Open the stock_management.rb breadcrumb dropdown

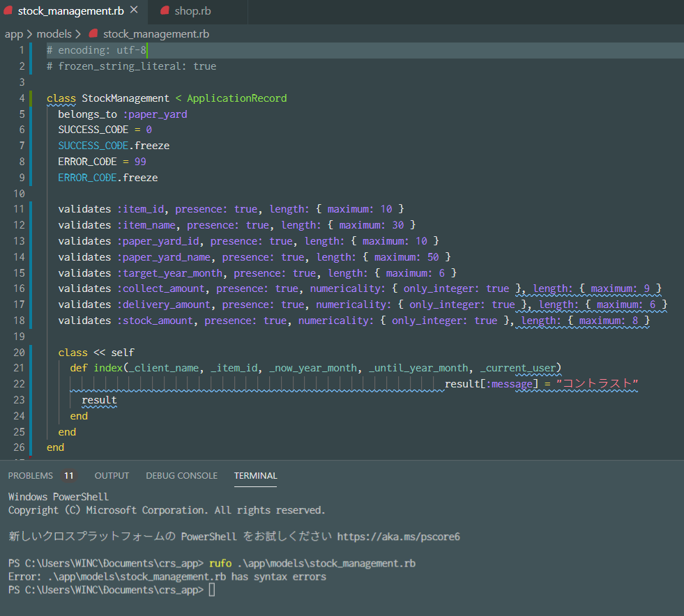click(155, 33)
